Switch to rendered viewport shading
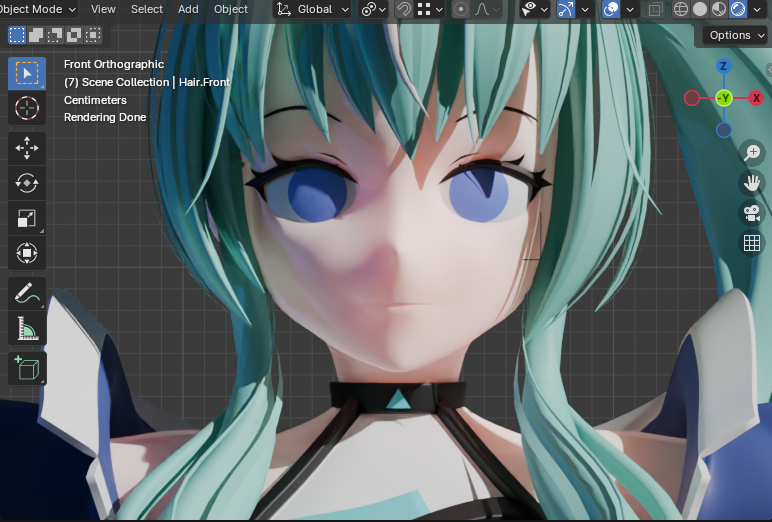772x522 pixels. tap(738, 9)
